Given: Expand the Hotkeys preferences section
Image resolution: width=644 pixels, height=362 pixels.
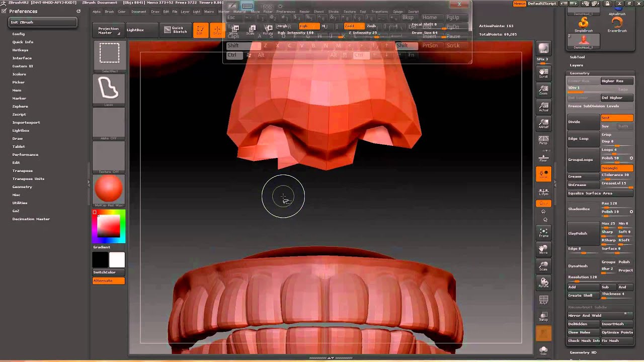Looking at the screenshot, I should pos(21,50).
